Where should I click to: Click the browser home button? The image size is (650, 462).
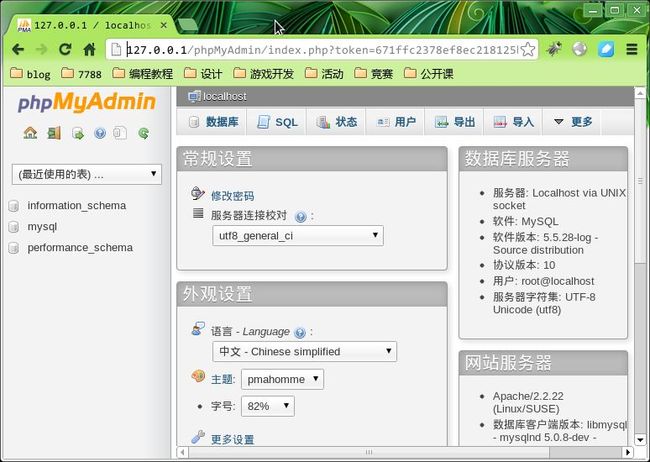(89, 50)
